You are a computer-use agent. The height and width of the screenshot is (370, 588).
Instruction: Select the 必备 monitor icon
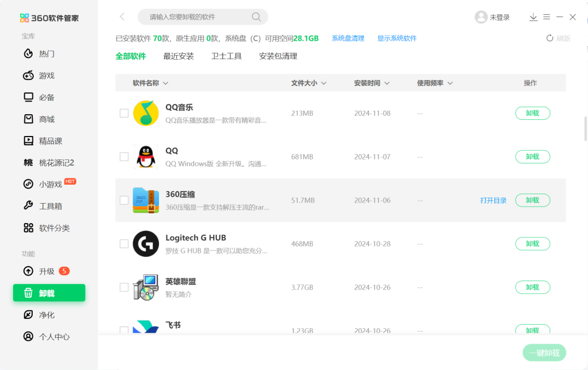tap(28, 98)
